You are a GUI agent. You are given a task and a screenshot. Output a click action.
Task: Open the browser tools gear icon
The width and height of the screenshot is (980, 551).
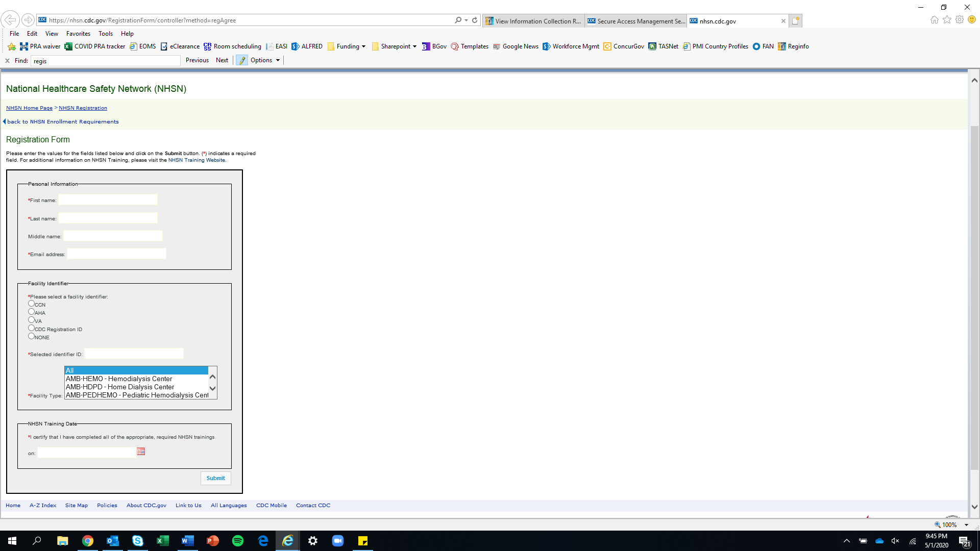coord(960,20)
